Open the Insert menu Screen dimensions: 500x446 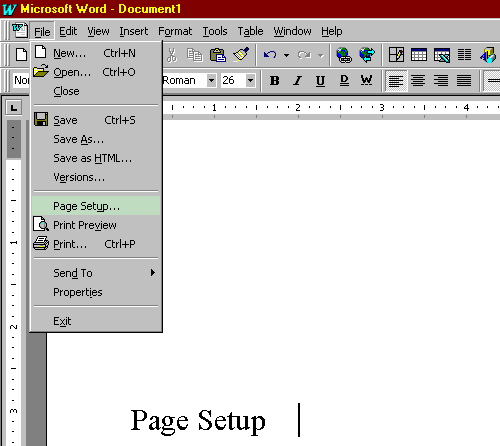click(134, 31)
